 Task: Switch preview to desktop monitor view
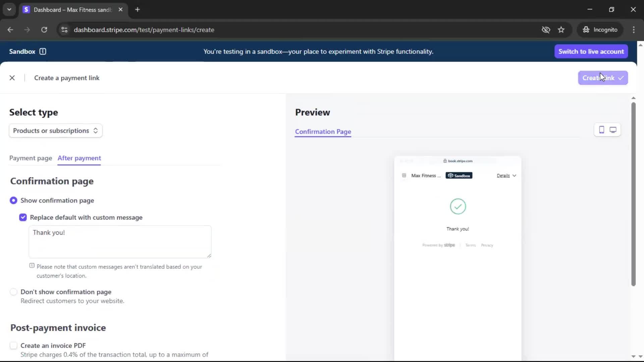613,130
